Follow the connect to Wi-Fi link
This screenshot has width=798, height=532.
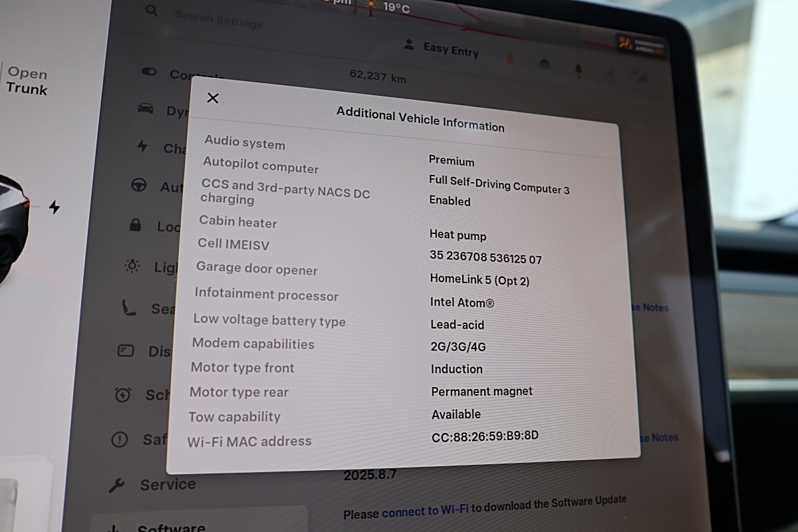(x=425, y=511)
